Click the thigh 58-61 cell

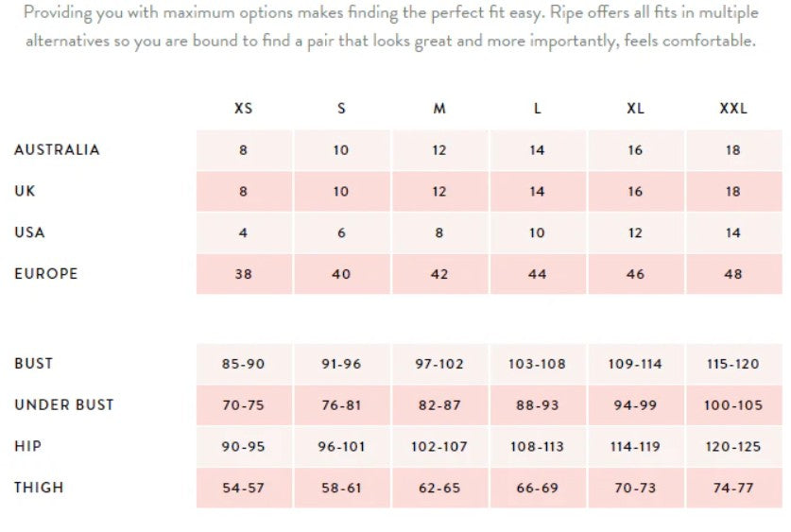pos(341,489)
